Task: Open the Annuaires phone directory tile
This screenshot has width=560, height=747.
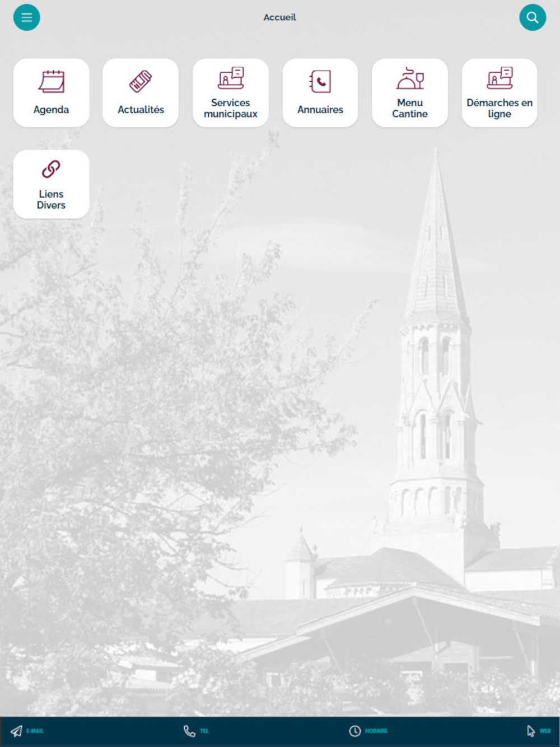Action: point(320,93)
